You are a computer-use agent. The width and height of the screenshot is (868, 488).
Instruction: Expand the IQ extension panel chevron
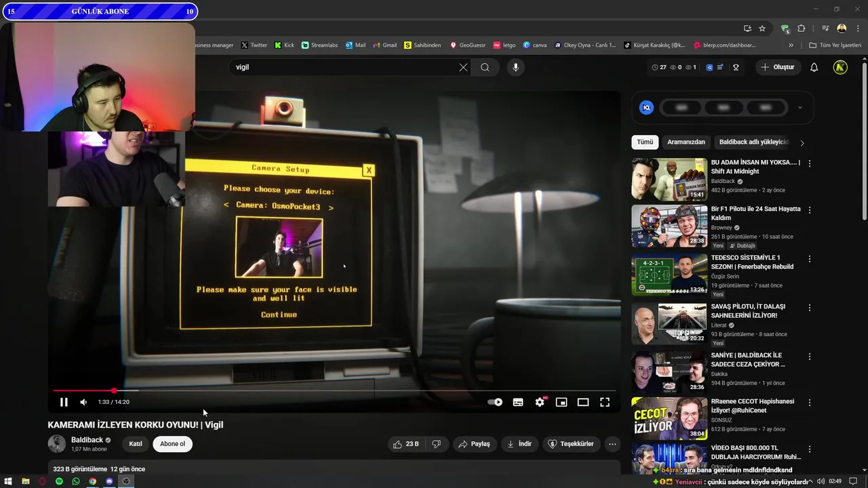point(800,107)
